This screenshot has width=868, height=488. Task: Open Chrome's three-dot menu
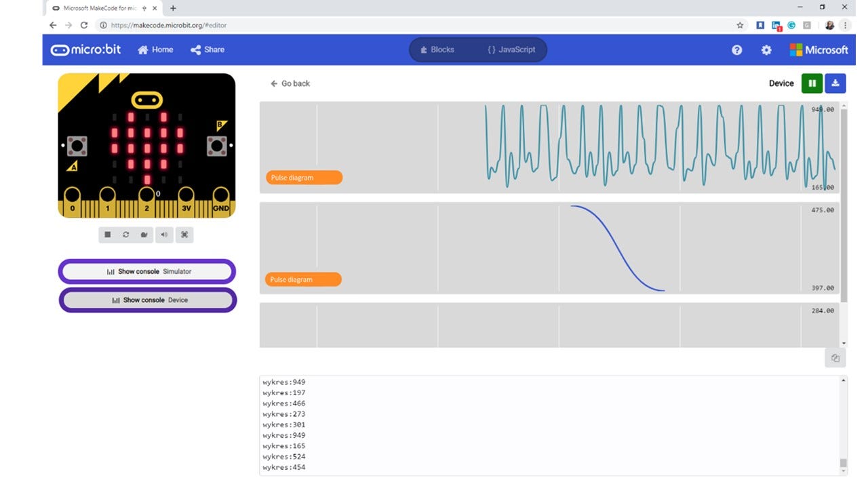pyautogui.click(x=845, y=25)
